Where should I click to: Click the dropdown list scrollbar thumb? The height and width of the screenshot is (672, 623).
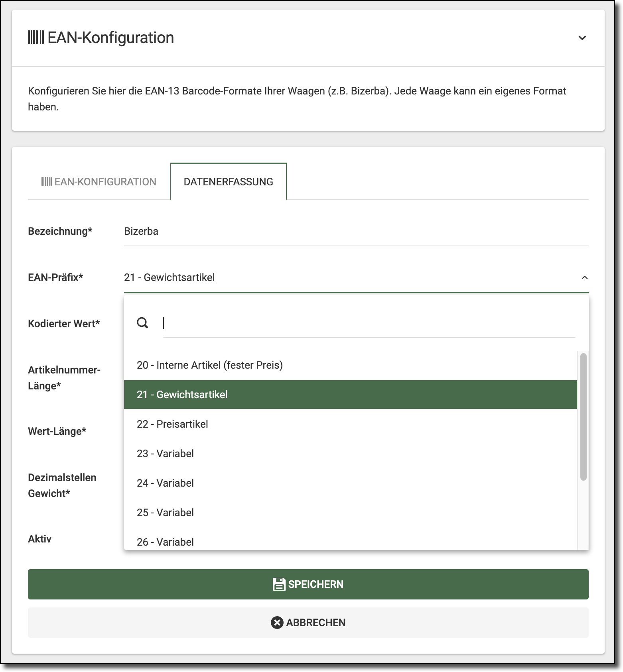583,417
